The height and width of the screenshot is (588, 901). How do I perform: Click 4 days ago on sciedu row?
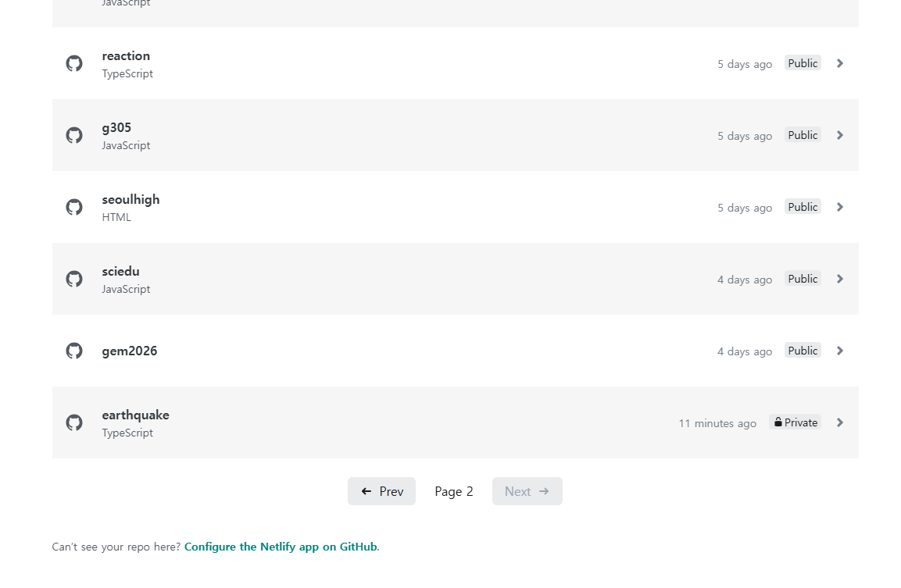coord(745,280)
